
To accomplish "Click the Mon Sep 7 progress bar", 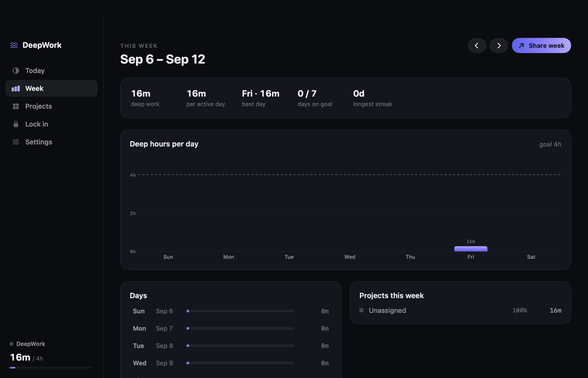I will click(x=240, y=328).
